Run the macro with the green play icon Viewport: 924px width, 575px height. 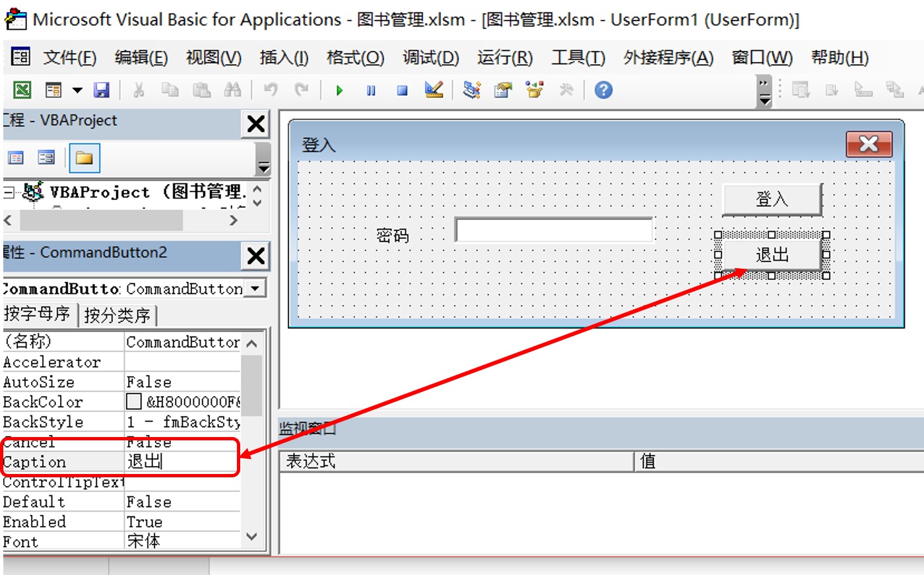(x=339, y=90)
